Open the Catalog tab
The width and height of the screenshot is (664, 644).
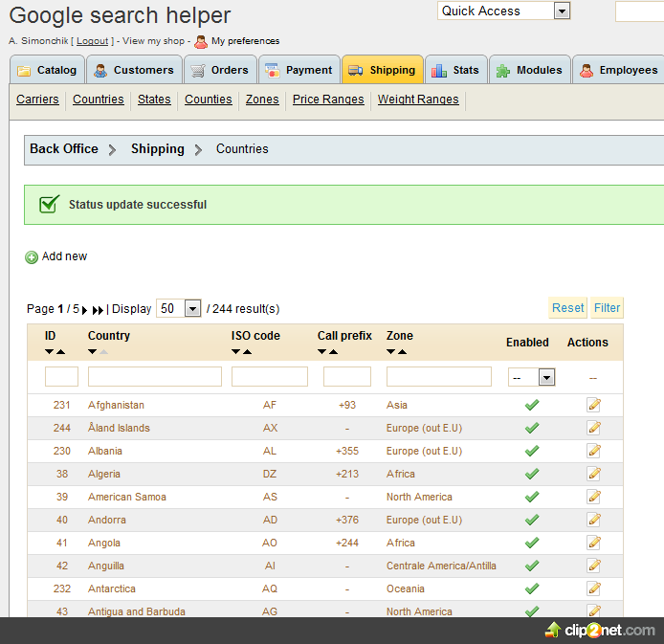tap(48, 70)
